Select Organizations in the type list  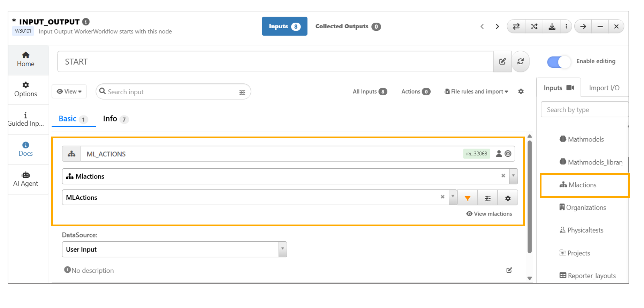click(x=585, y=208)
